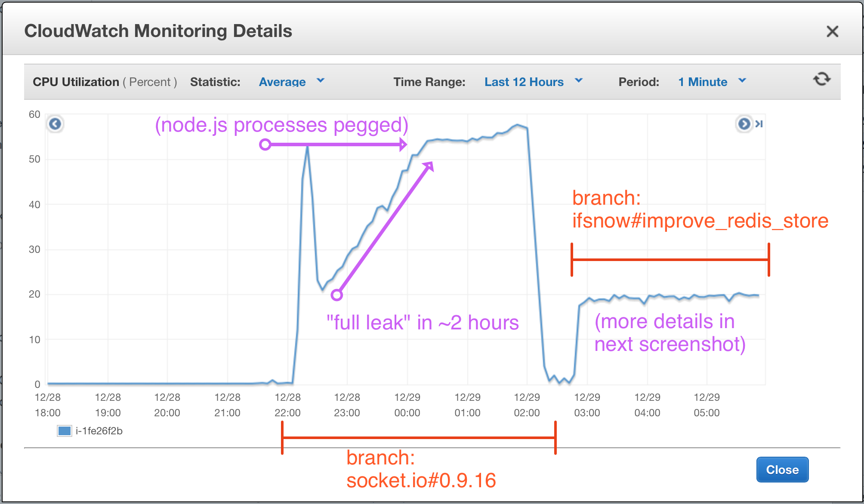Open the Time Range dropdown Last 12 Hours
This screenshot has width=864, height=504.
tap(524, 82)
